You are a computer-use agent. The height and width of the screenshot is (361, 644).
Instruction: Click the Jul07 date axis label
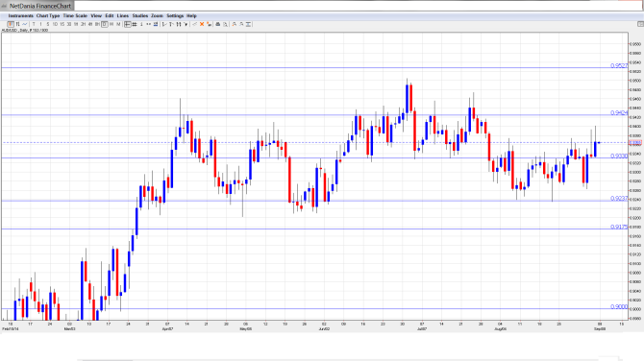click(422, 329)
